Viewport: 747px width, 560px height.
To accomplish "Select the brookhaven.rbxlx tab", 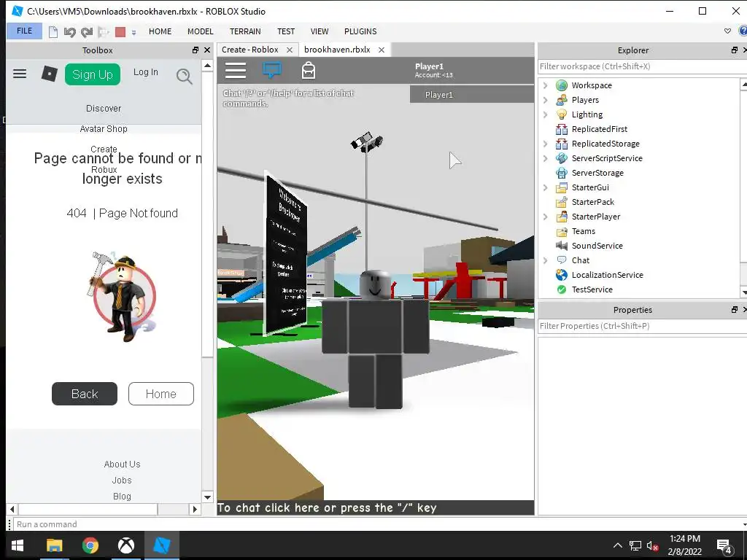I will click(337, 50).
